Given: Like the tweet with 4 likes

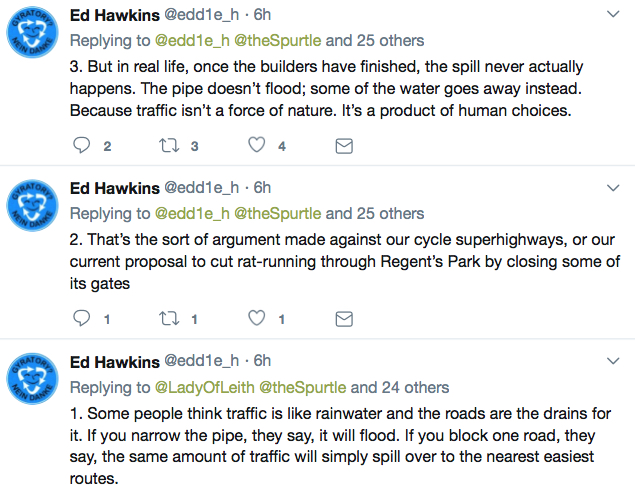Looking at the screenshot, I should pos(257,145).
